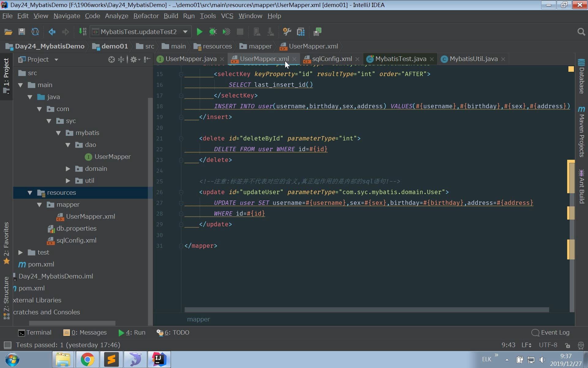This screenshot has height=368, width=588.
Task: Click the scroll-from-source target icon
Action: pyautogui.click(x=111, y=59)
